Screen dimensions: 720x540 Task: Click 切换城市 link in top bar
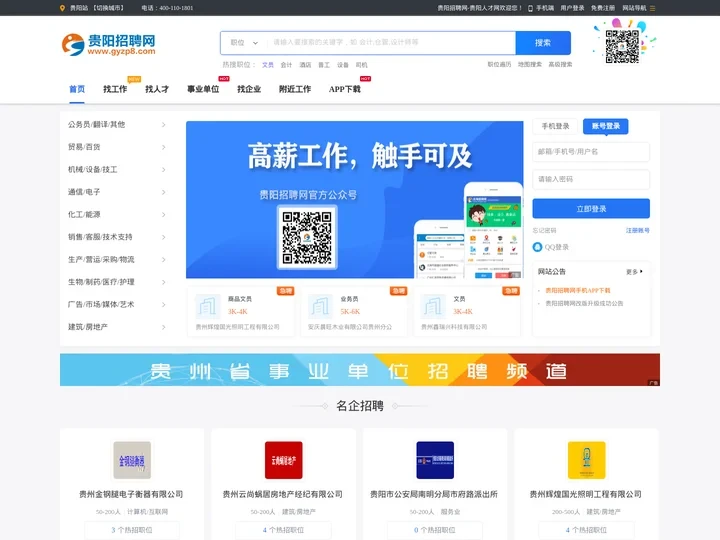coord(109,8)
